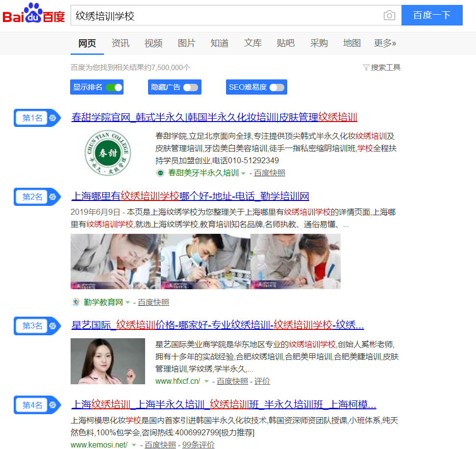The height and width of the screenshot is (449, 476).
Task: Open the 图片 tab
Action: (x=187, y=43)
